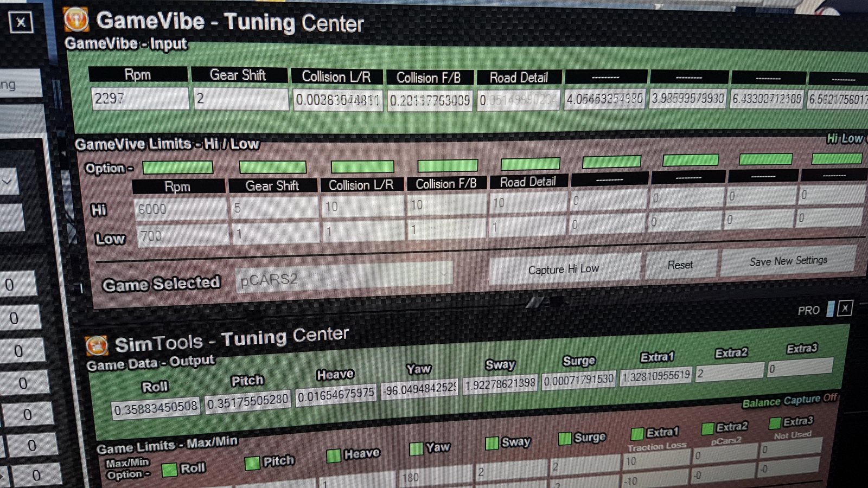868x488 pixels.
Task: Click the SimTools logo icon
Action: click(x=97, y=345)
